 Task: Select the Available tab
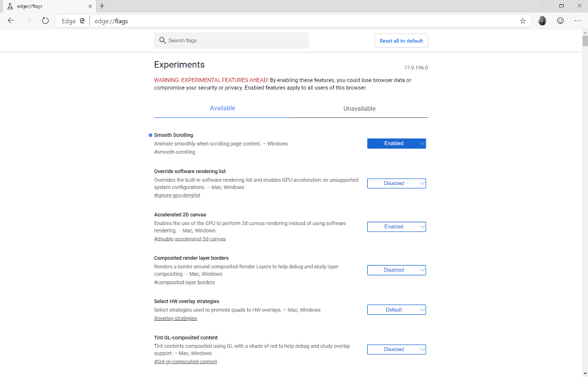click(222, 108)
